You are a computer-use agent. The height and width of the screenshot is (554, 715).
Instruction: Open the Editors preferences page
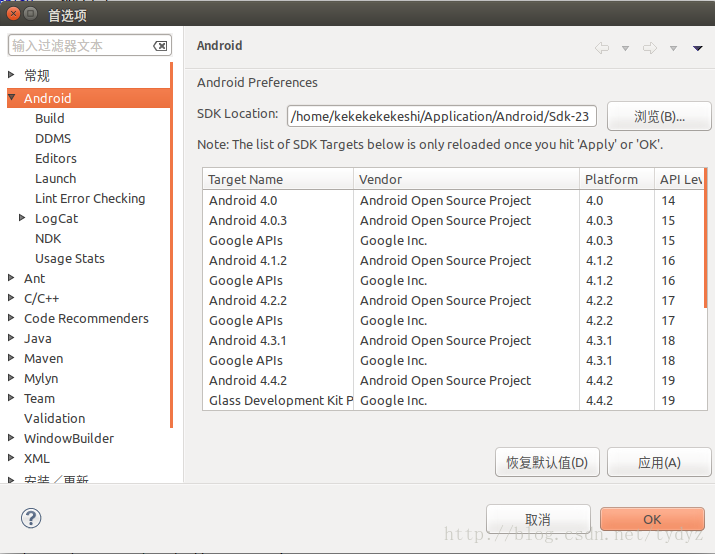56,159
